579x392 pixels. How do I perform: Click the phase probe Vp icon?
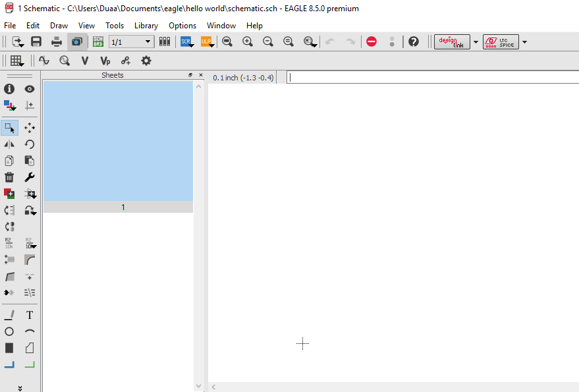(105, 61)
